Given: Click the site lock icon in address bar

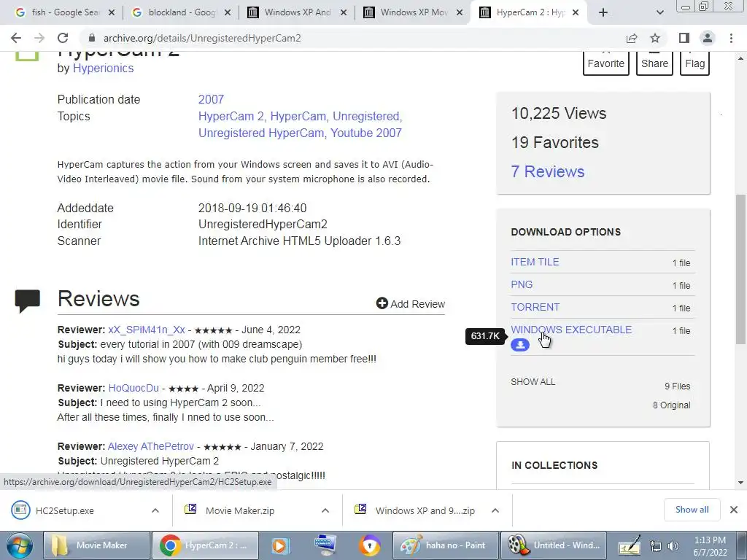Looking at the screenshot, I should 91,38.
